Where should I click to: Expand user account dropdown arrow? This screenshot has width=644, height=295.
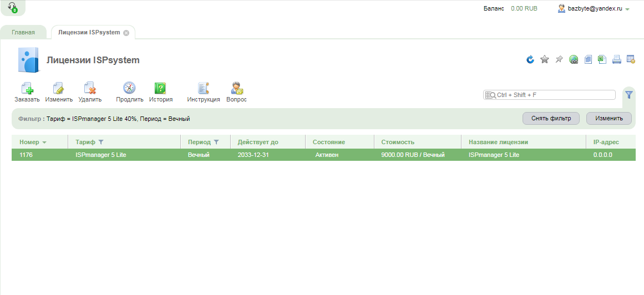[x=627, y=9]
